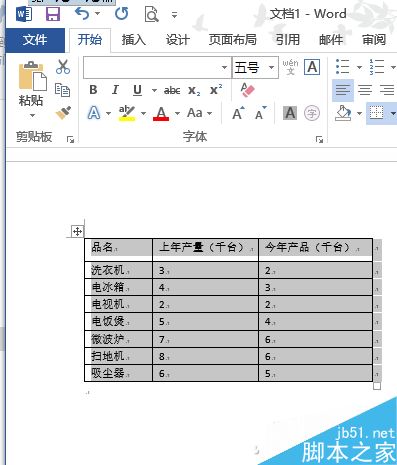Viewport: 397px width, 465px height.
Task: Toggle subscript formatting
Action: coord(194,90)
